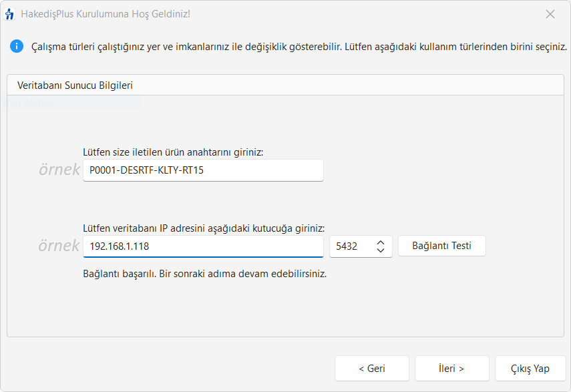
Task: Click the 'Çalışma türleri' info message text
Action: (299, 47)
